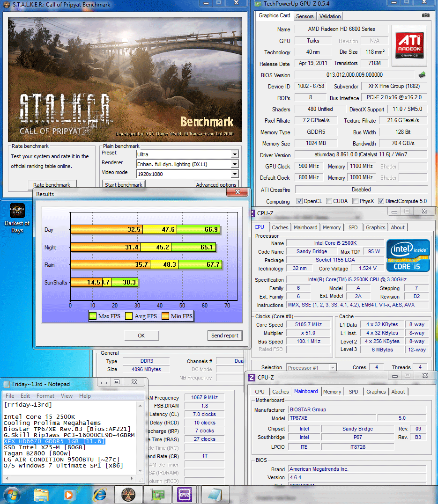Switch to S.T.A.L.K.E.R. benchmark taskbar icon

128,495
